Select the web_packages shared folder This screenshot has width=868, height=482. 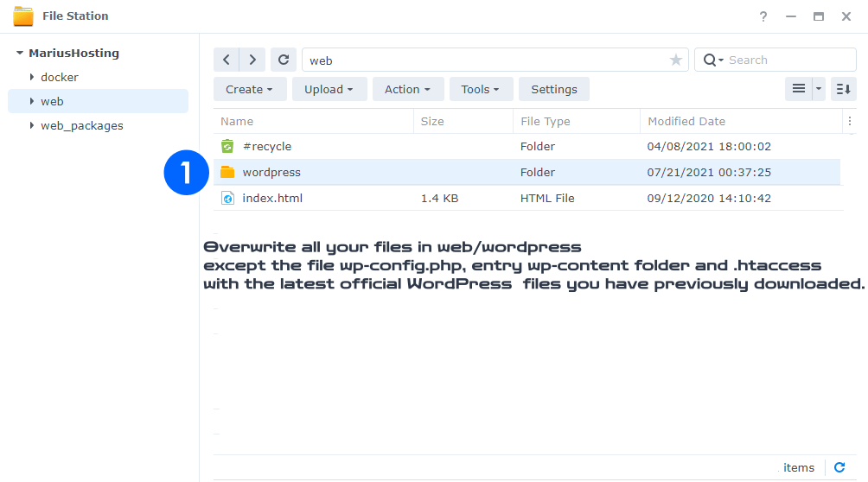(x=82, y=125)
